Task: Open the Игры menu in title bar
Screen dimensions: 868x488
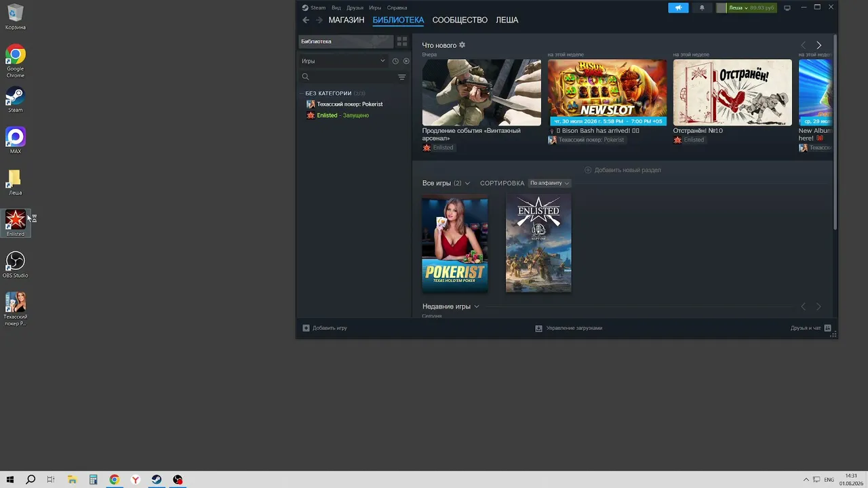Action: tap(375, 8)
